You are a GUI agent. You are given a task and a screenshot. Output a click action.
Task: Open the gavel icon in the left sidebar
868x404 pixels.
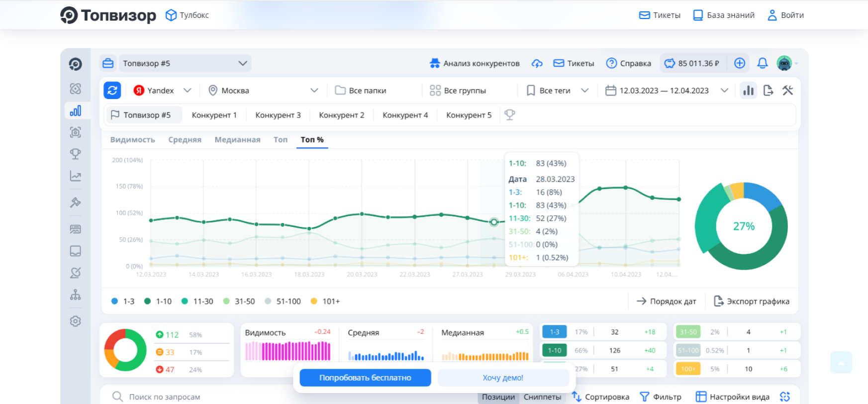pyautogui.click(x=76, y=202)
